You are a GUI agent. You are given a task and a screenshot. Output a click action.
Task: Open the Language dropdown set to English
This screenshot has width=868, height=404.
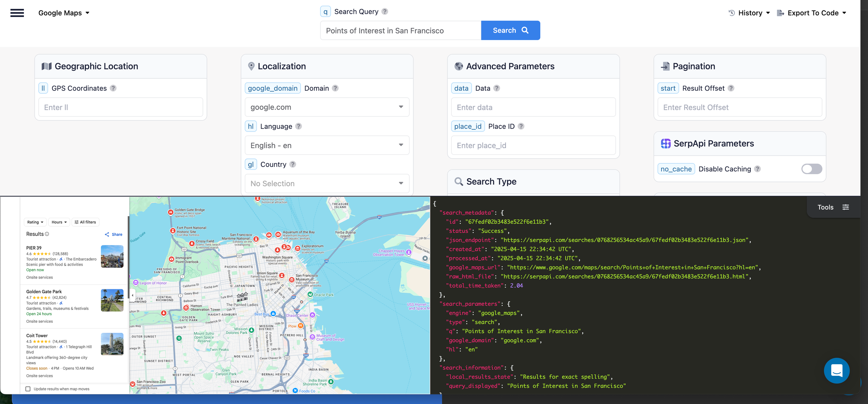coord(326,145)
